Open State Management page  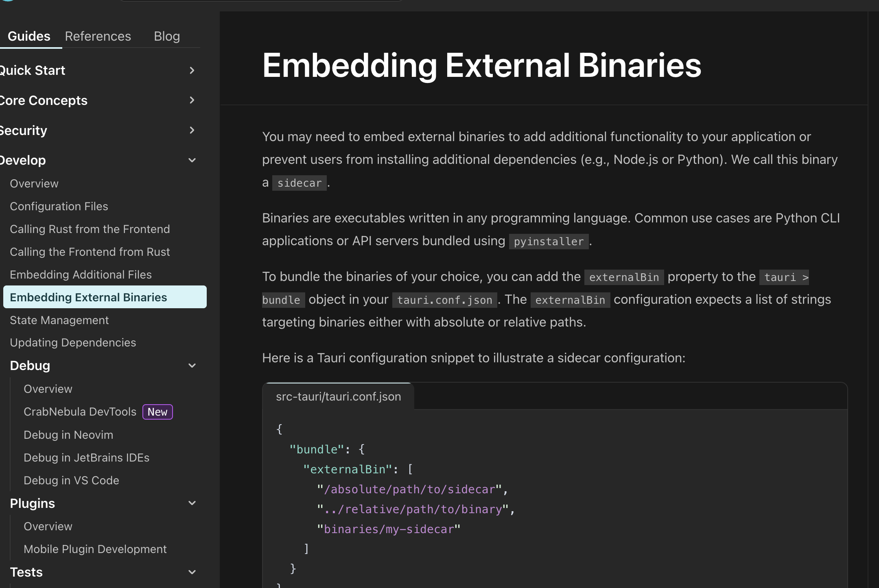[x=59, y=320]
